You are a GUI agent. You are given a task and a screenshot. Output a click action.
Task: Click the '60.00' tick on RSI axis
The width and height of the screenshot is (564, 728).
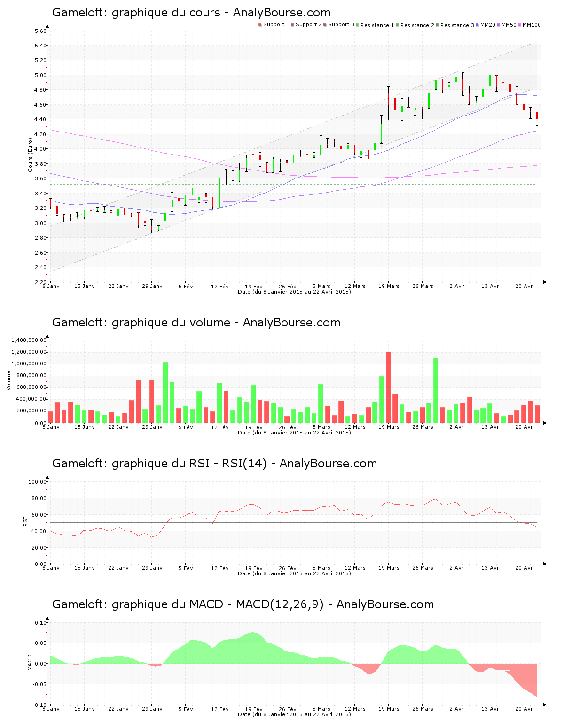click(39, 515)
